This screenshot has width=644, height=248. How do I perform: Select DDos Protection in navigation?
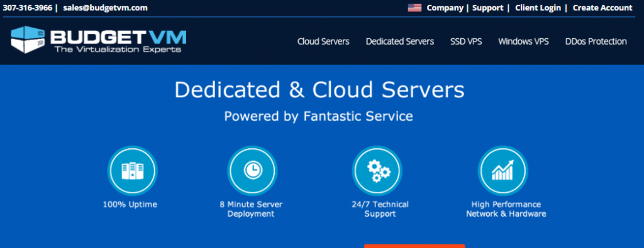[596, 41]
